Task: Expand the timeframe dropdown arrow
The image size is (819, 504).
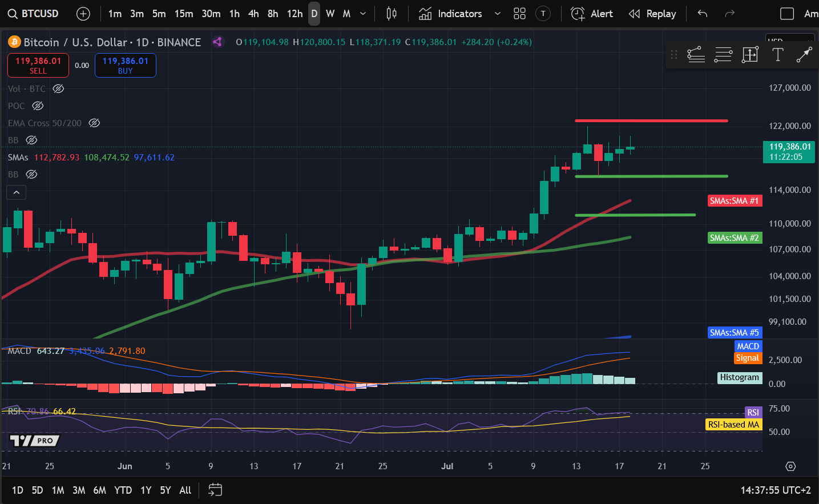Action: click(363, 14)
